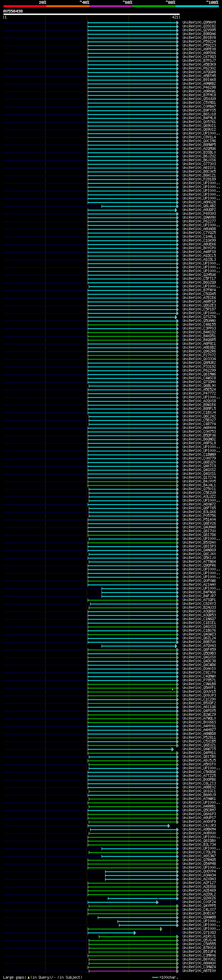The image size is (222, 980).
Task: Click the purple alignment bar for A8TE00
Action: coord(133,971)
